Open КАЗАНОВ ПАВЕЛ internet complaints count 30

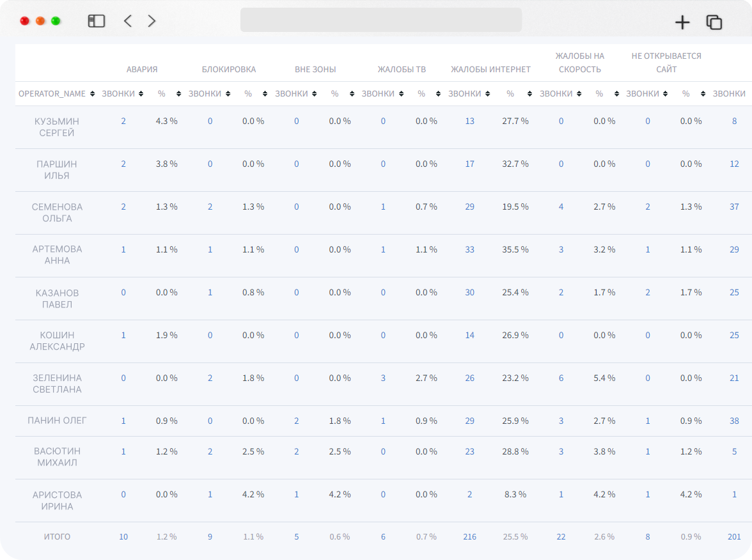469,293
